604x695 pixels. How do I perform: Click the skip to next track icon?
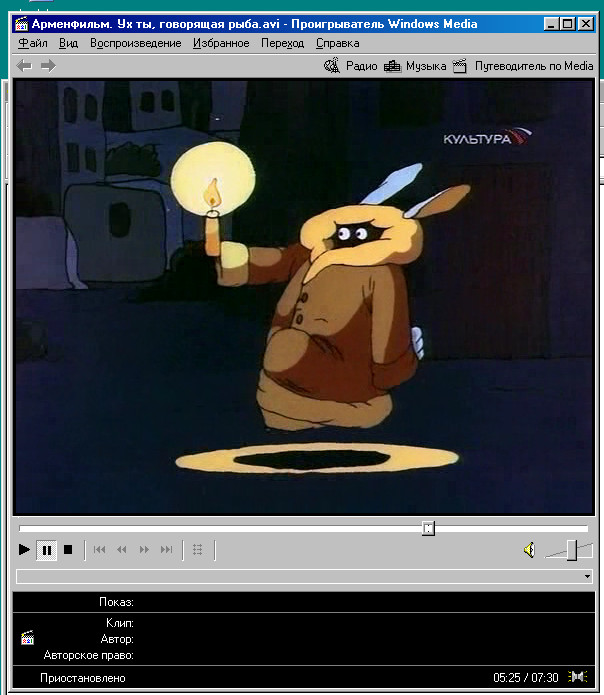(167, 550)
